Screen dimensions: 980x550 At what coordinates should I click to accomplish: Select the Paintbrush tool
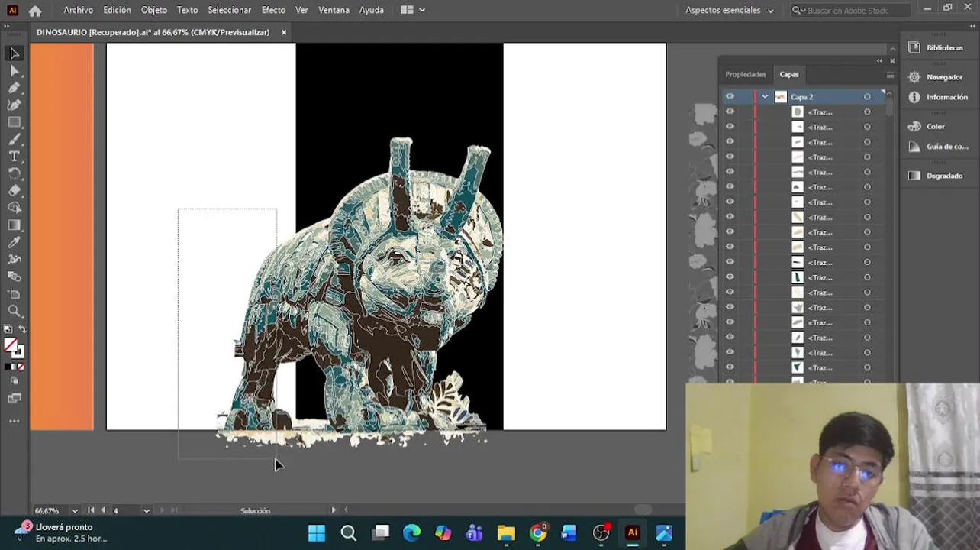[x=14, y=139]
